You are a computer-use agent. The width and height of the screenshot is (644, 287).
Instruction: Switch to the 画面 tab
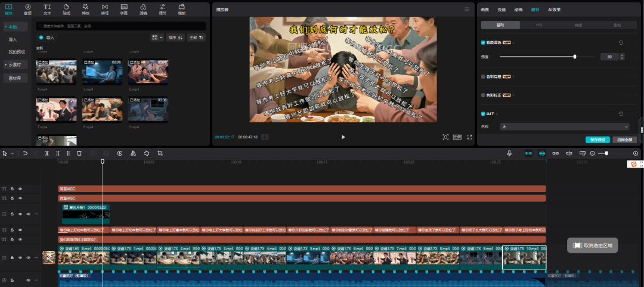click(x=485, y=10)
